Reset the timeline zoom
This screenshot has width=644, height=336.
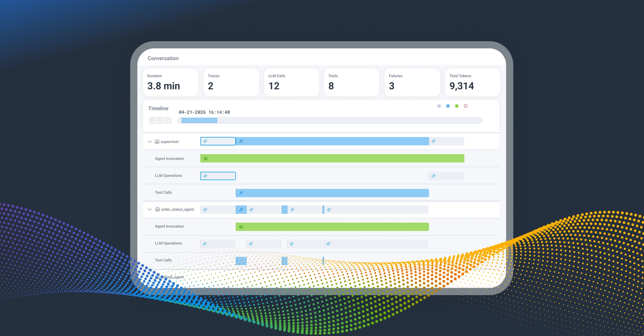(x=168, y=121)
